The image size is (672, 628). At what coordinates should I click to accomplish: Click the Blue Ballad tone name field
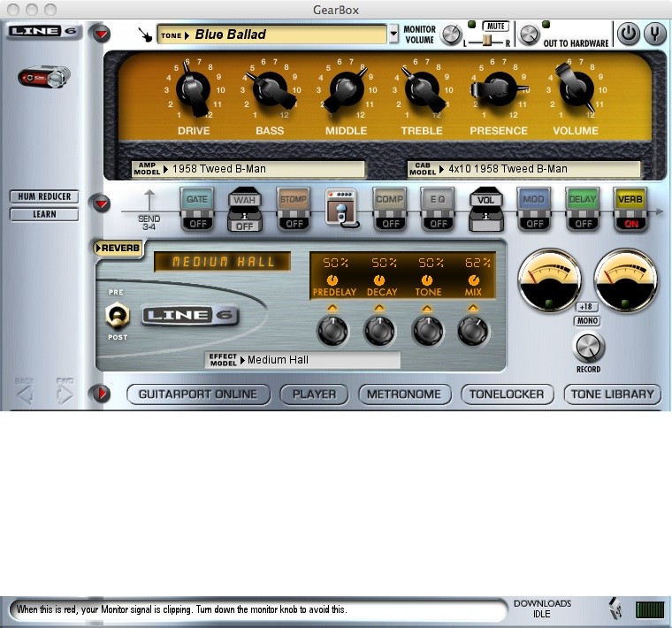272,34
